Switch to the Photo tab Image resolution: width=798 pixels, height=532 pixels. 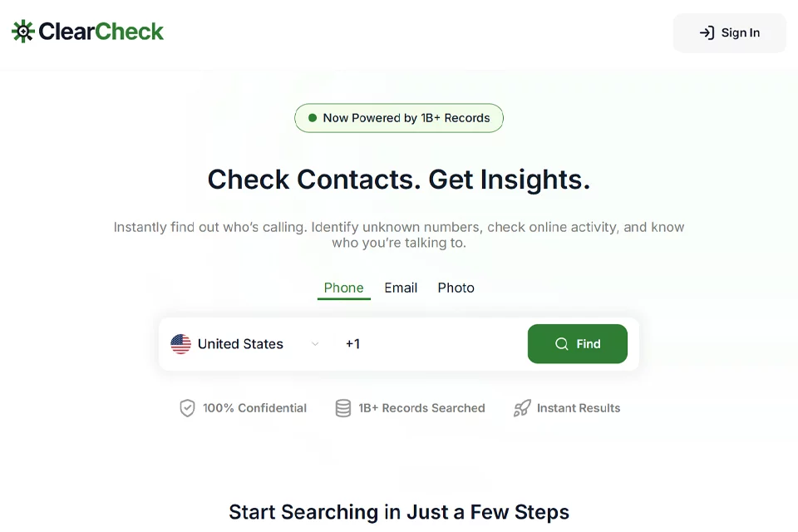click(x=456, y=288)
